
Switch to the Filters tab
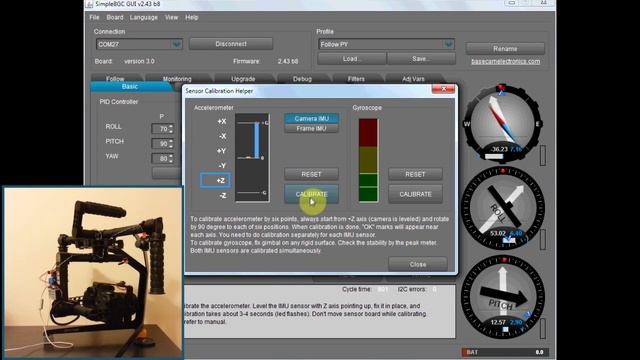tap(356, 78)
